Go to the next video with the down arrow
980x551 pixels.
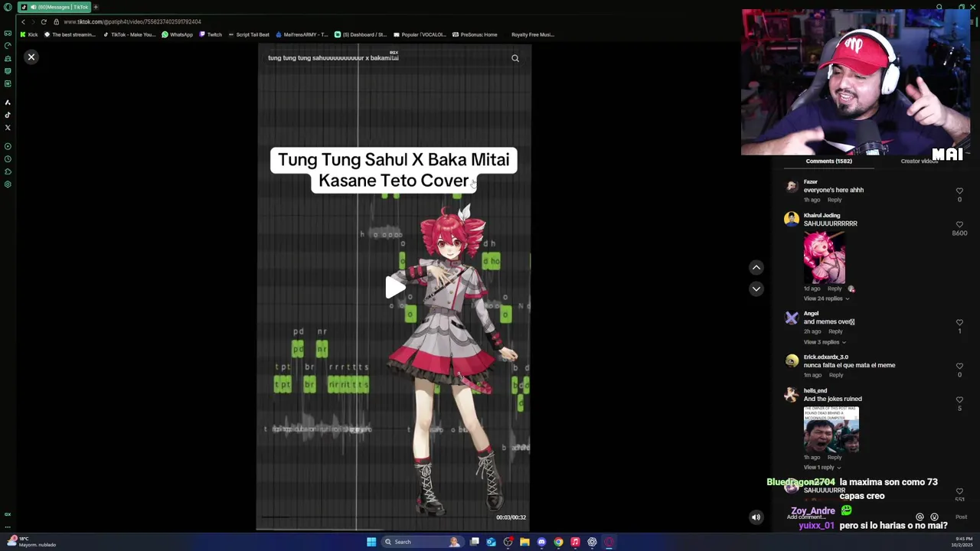[x=756, y=289]
